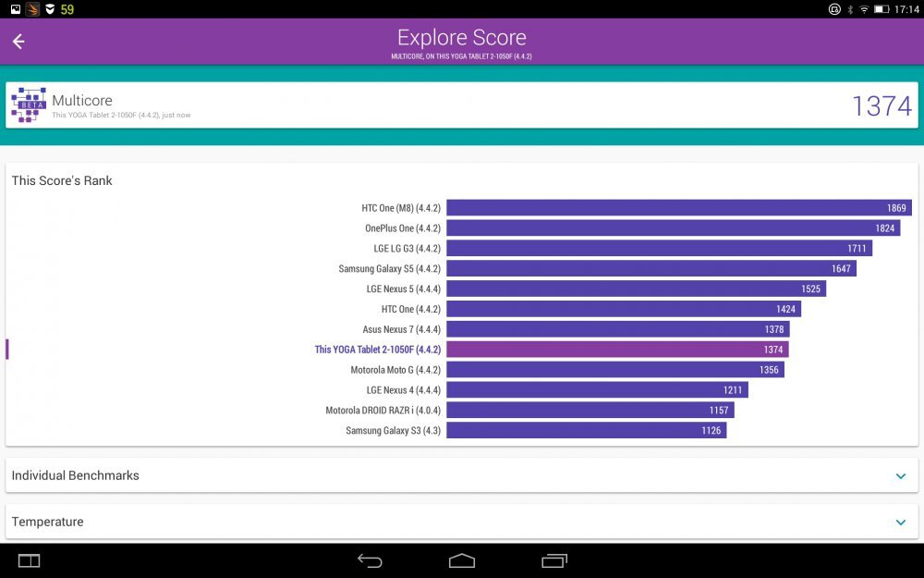This screenshot has height=578, width=924.
Task: Tap the Bluetooth status icon
Action: click(x=850, y=8)
